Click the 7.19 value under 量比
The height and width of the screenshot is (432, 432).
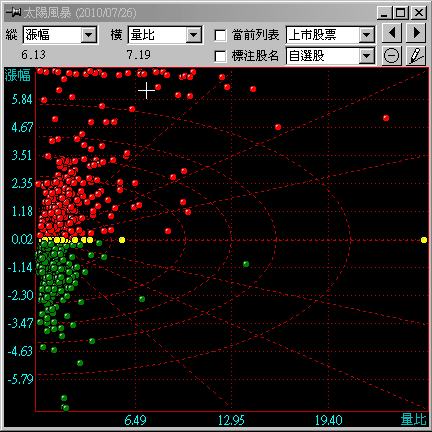tap(139, 55)
